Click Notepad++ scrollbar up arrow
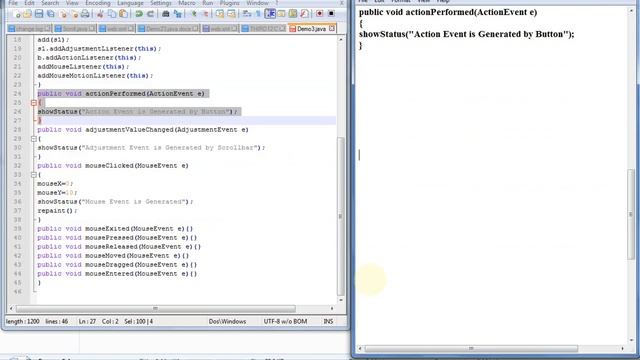Viewport: 640px width, 360px height. click(x=341, y=40)
